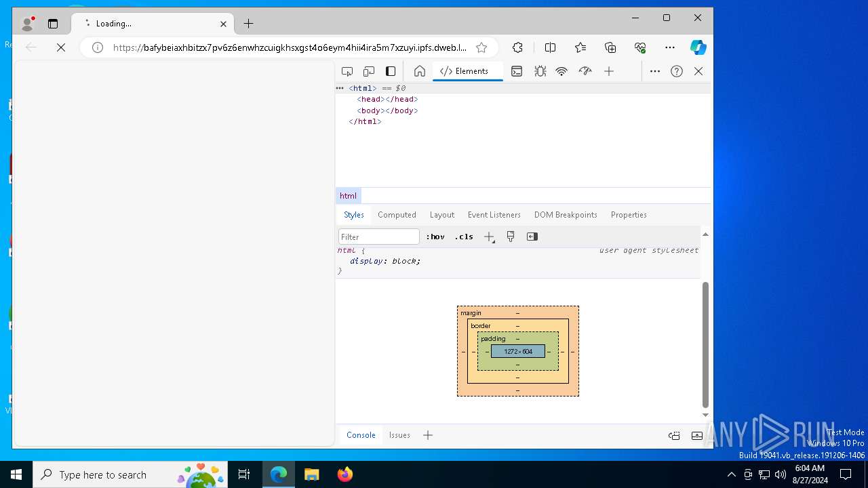Open the Properties tab
The width and height of the screenshot is (868, 488).
coord(629,215)
